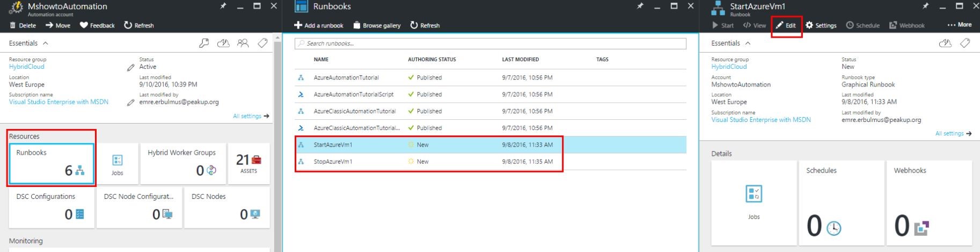Click Add a runbook

point(319,25)
